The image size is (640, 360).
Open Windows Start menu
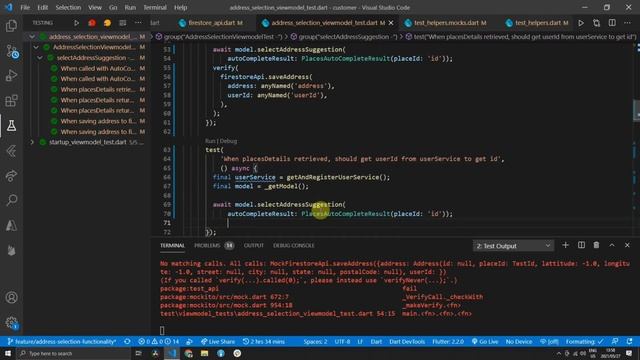point(8,353)
